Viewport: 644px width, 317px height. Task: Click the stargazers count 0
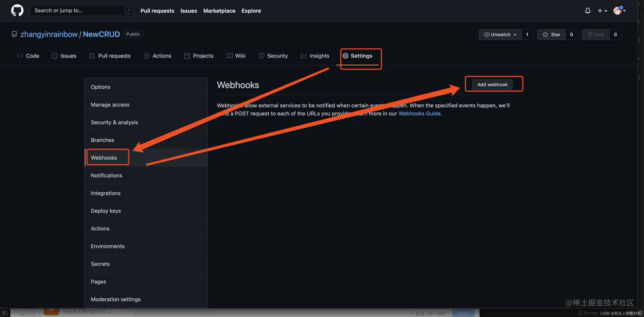(x=572, y=34)
